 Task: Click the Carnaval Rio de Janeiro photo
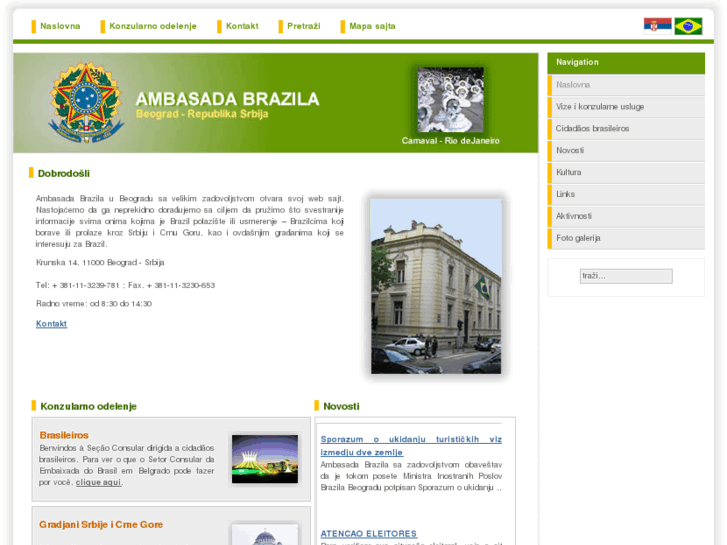click(450, 100)
